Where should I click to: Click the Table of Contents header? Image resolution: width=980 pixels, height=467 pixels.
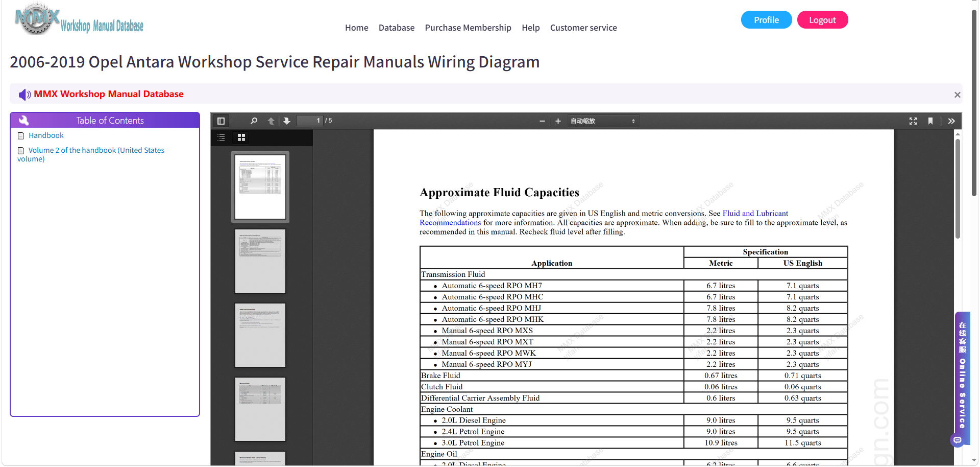click(x=105, y=120)
